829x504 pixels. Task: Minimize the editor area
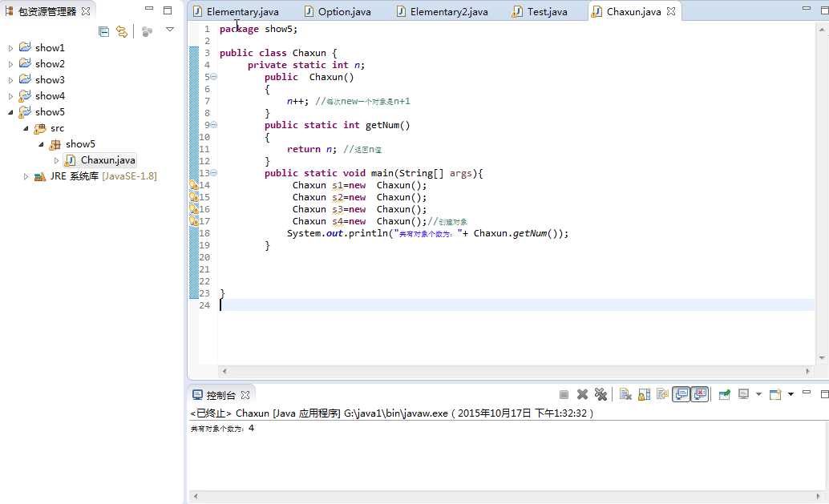(807, 8)
